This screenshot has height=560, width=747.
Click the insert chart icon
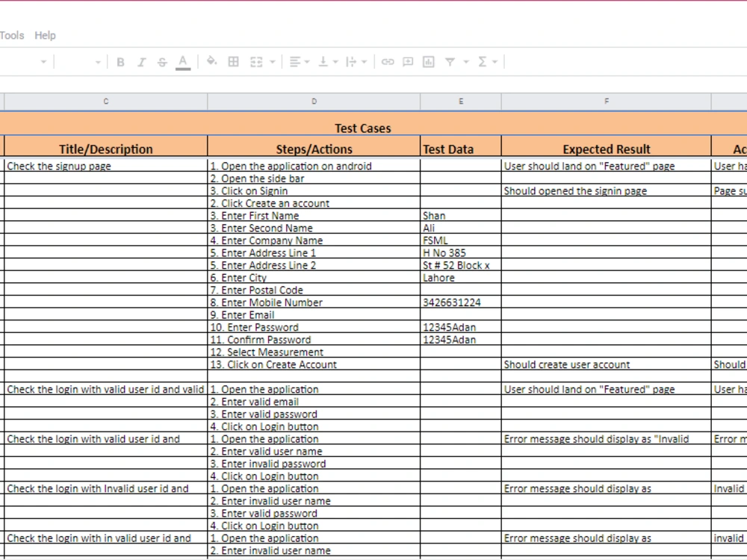tap(428, 62)
